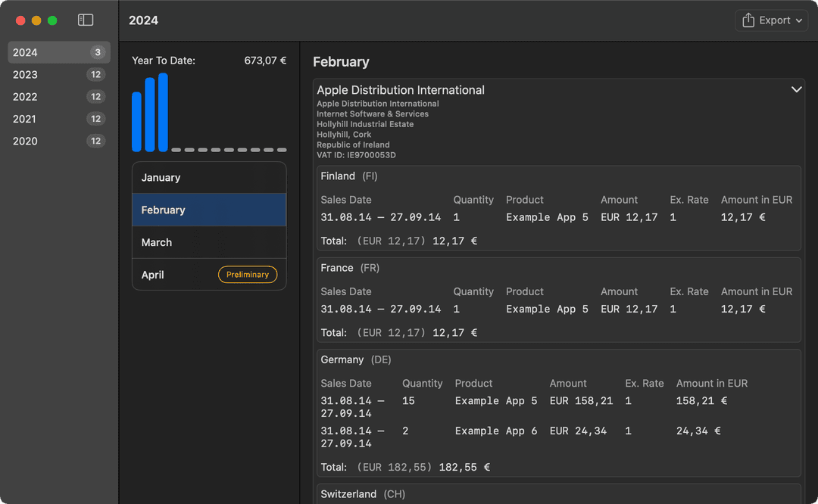818x504 pixels.
Task: Open the February month report
Action: point(209,210)
